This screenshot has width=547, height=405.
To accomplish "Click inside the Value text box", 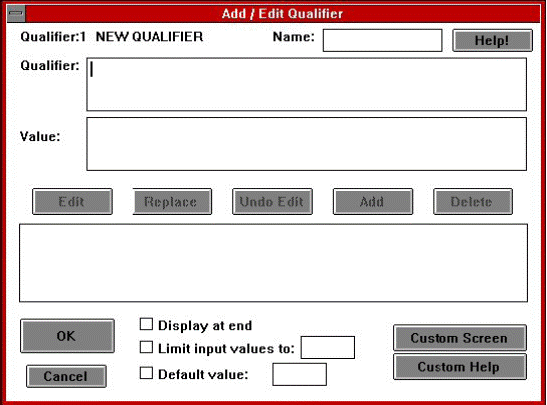I will 306,144.
